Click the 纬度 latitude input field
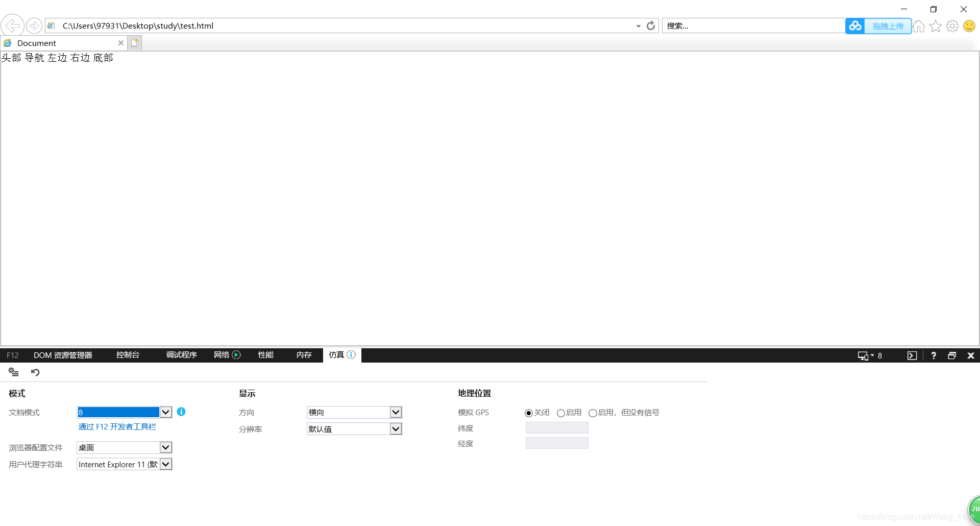980x526 pixels. click(556, 427)
